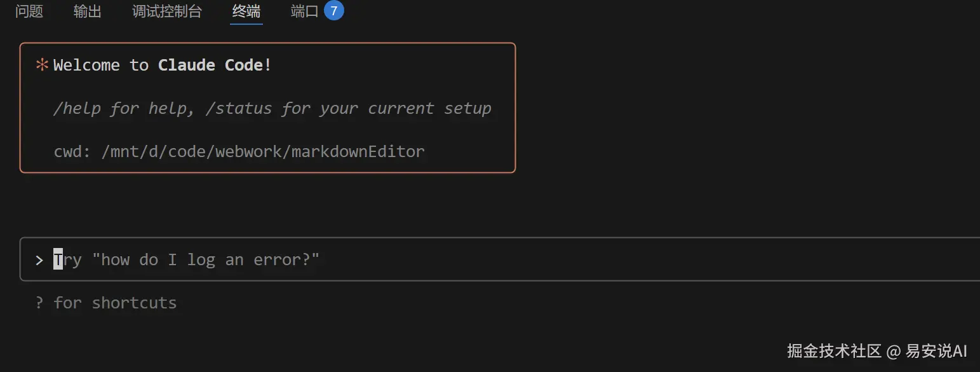Click the cwd markdownEditor path
This screenshot has height=372, width=980.
tap(262, 152)
